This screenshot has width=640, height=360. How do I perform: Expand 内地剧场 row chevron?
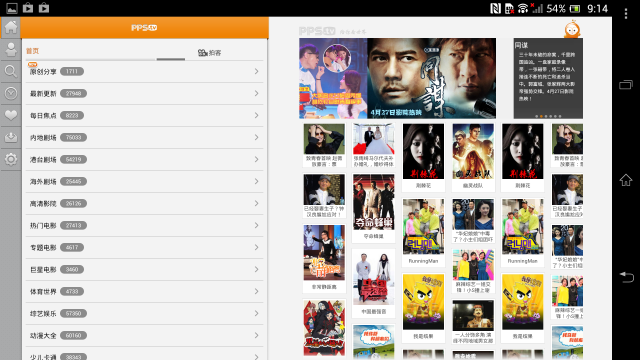click(256, 138)
